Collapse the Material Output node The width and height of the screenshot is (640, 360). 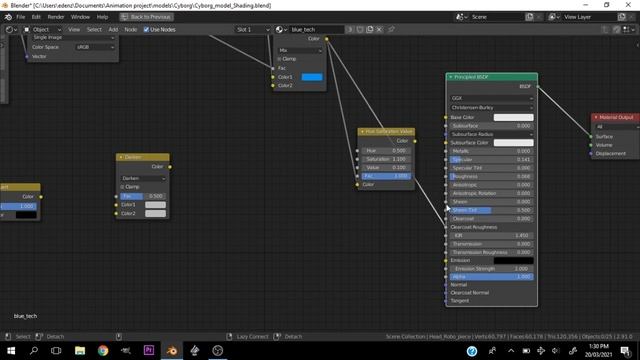[x=596, y=117]
